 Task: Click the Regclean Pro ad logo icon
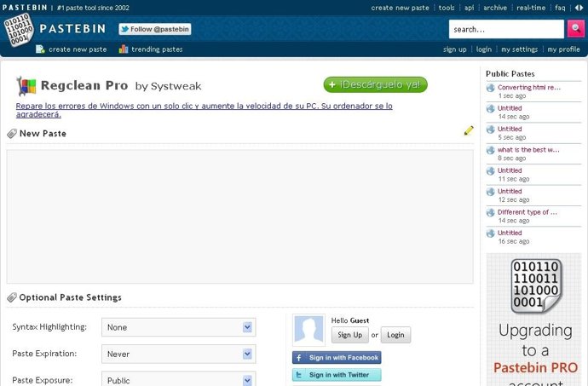tap(26, 86)
